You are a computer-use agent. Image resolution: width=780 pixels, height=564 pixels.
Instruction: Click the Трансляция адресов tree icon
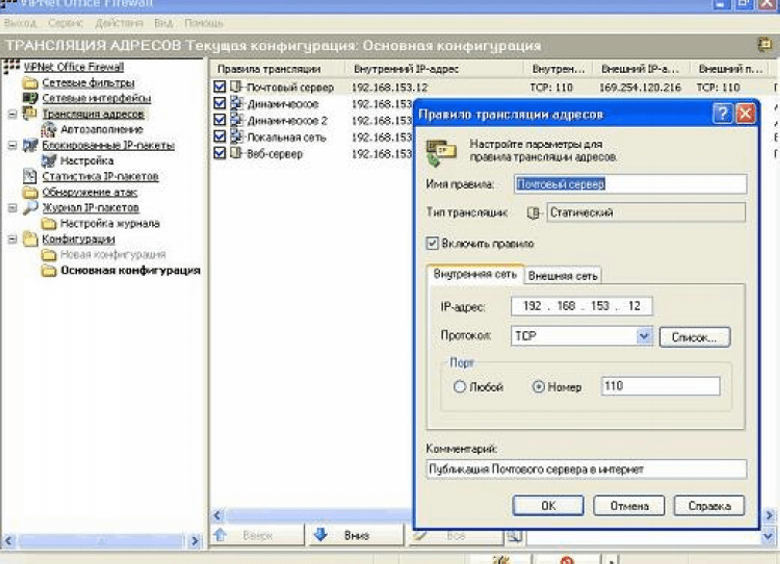point(30,113)
